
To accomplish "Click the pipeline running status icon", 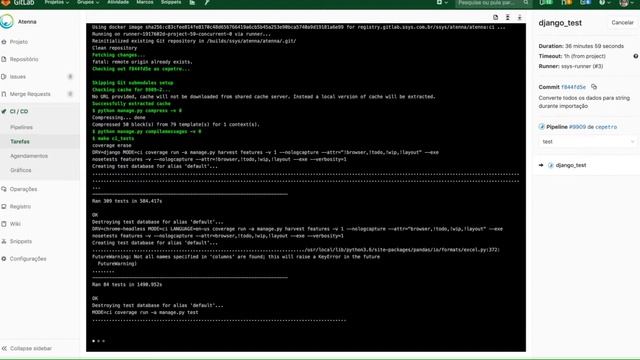I will (x=542, y=127).
